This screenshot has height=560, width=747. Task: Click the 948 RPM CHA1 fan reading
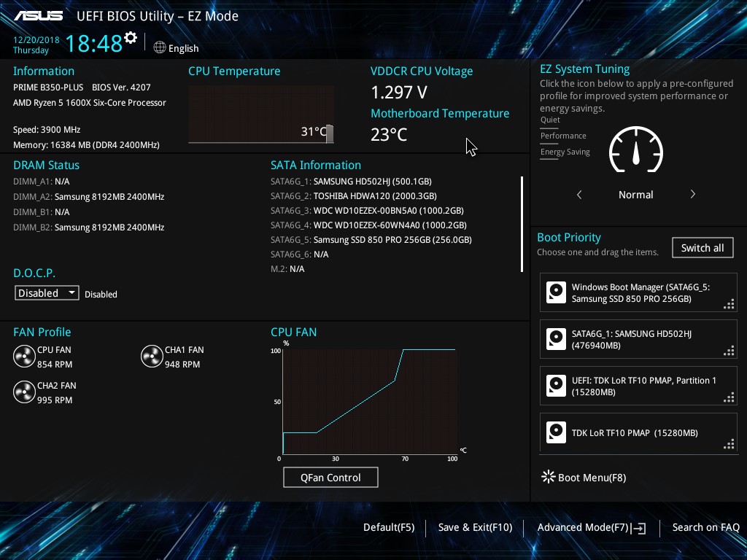click(x=182, y=365)
